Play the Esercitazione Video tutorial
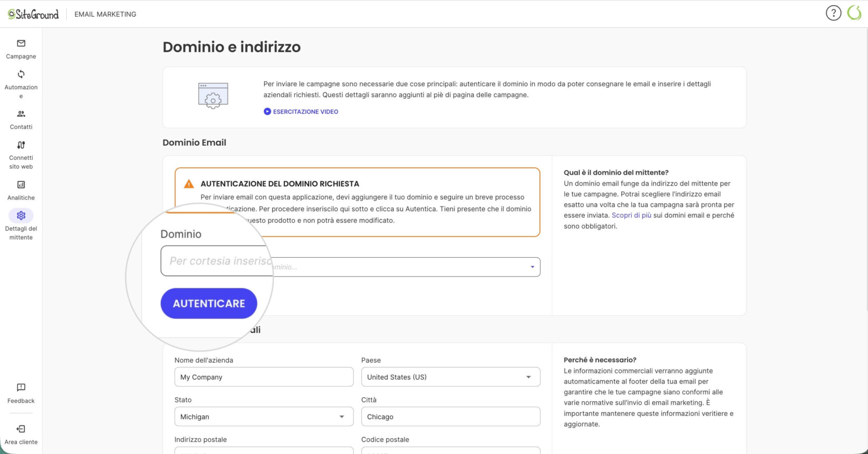 (301, 111)
